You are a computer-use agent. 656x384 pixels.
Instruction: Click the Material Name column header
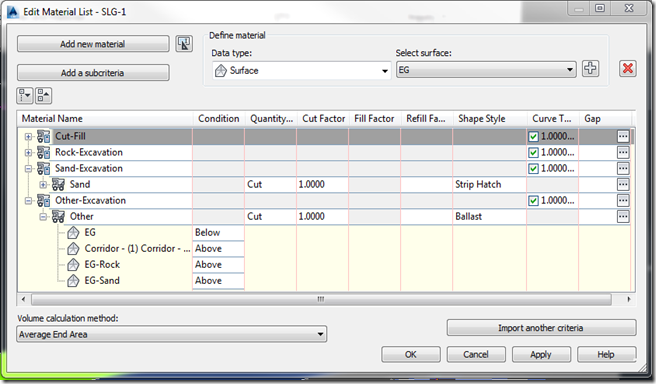click(105, 119)
